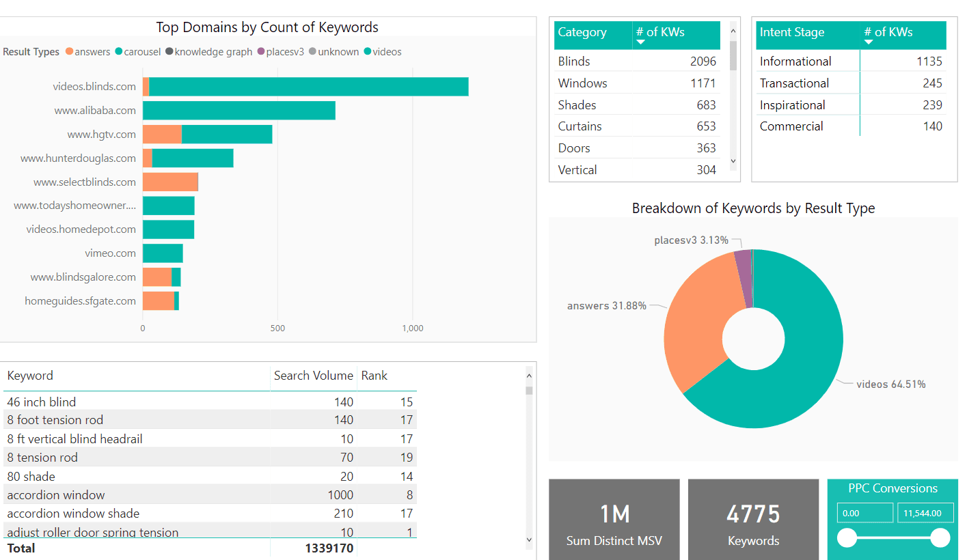Sort keywords by the Search Volume header

coord(314,376)
